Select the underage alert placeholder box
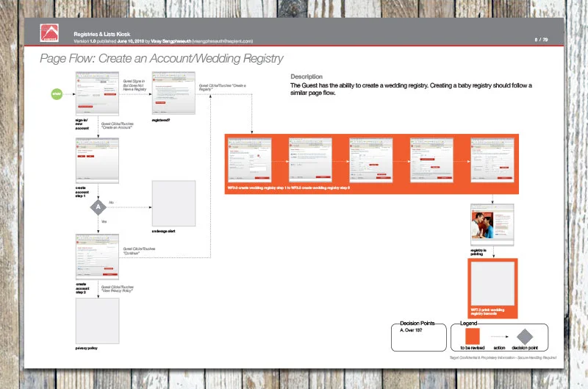588x389 pixels. 173,203
